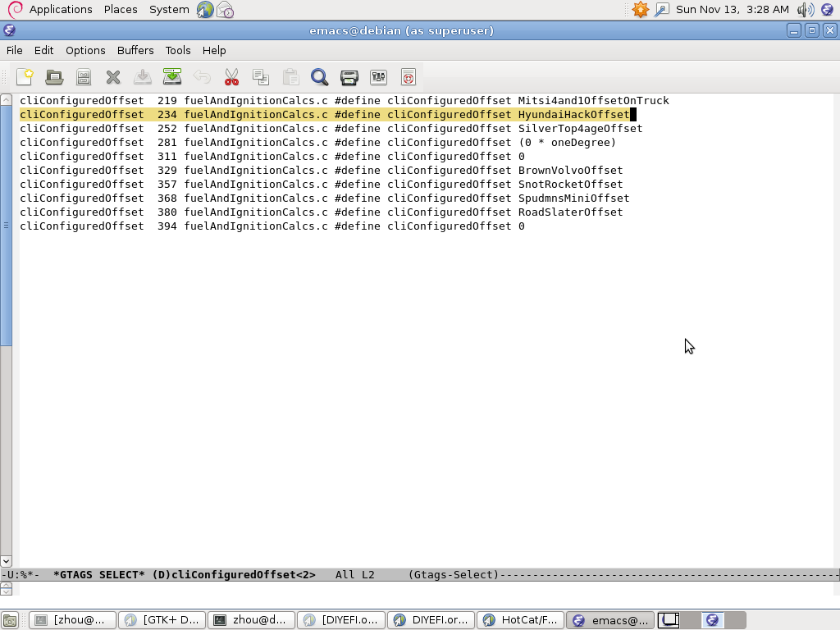The width and height of the screenshot is (840, 630).
Task: Open the Buffers menu
Action: (x=135, y=50)
